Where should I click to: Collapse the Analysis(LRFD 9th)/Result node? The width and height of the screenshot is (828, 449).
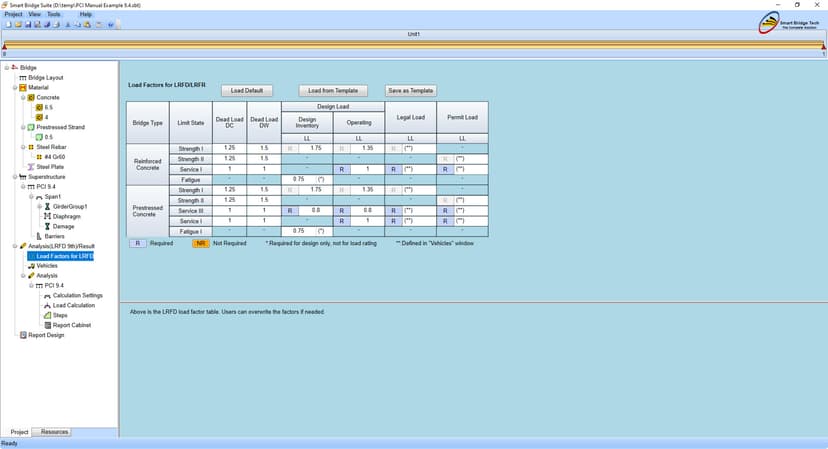point(15,246)
